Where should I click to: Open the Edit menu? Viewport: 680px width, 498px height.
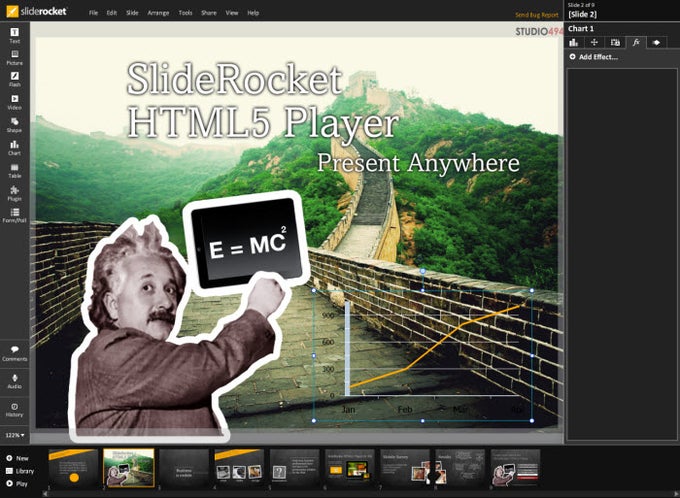click(112, 13)
